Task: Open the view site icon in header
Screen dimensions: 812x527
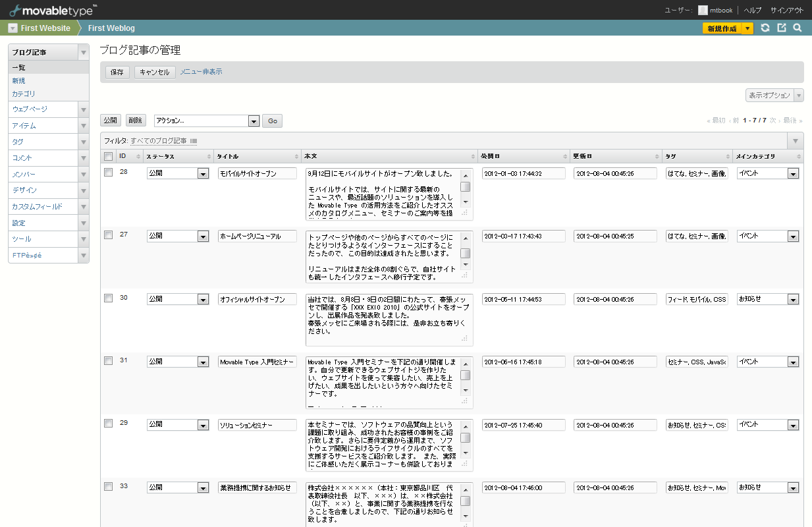Action: click(x=781, y=28)
